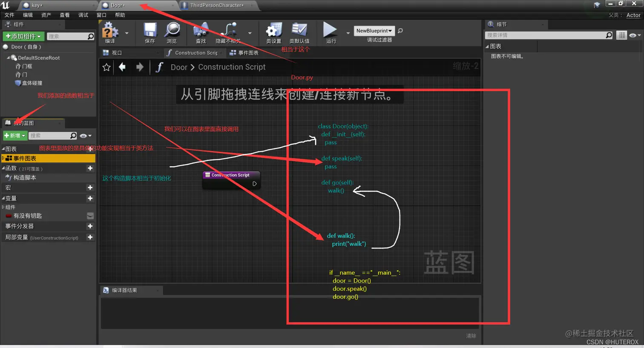The image size is (644, 348).
Task: Add a new local variable with plus button
Action: pyautogui.click(x=90, y=237)
